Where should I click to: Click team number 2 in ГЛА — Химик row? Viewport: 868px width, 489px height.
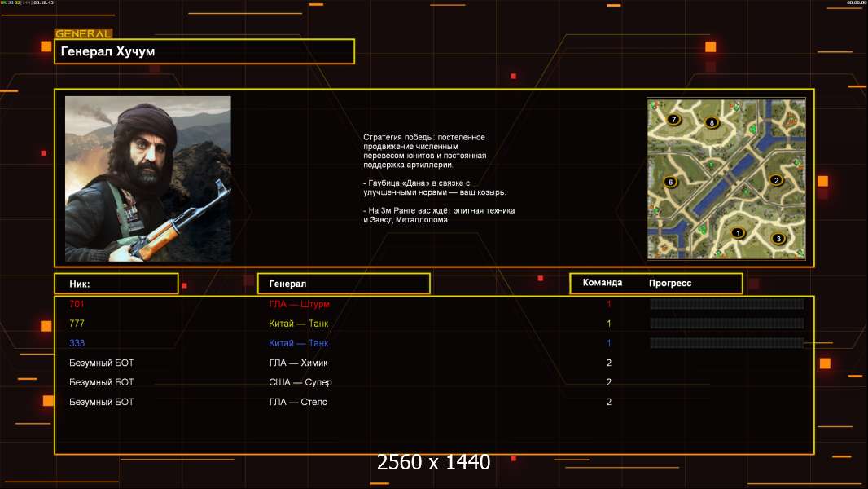click(608, 363)
